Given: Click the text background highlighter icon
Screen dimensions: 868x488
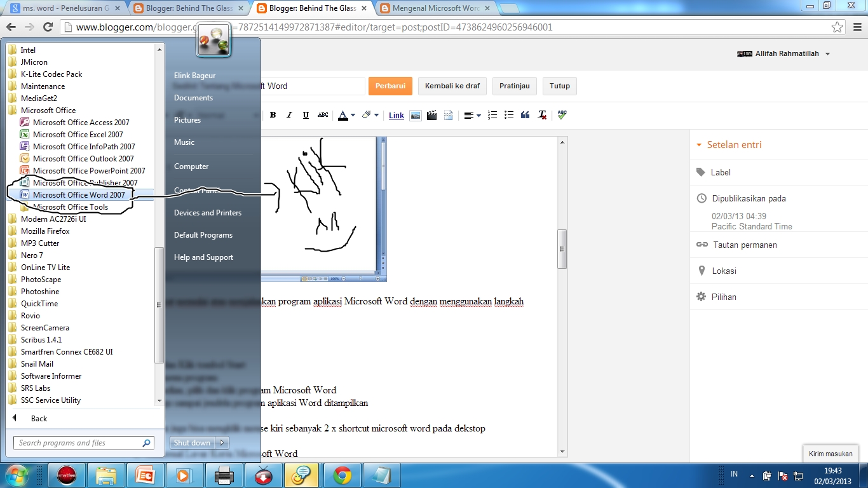Looking at the screenshot, I should coord(367,115).
